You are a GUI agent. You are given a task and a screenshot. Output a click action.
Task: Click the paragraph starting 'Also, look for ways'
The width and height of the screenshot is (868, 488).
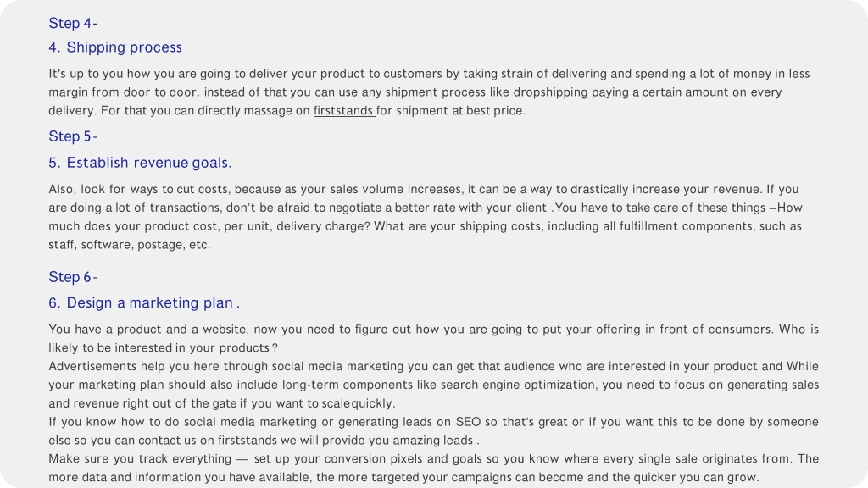coord(426,217)
